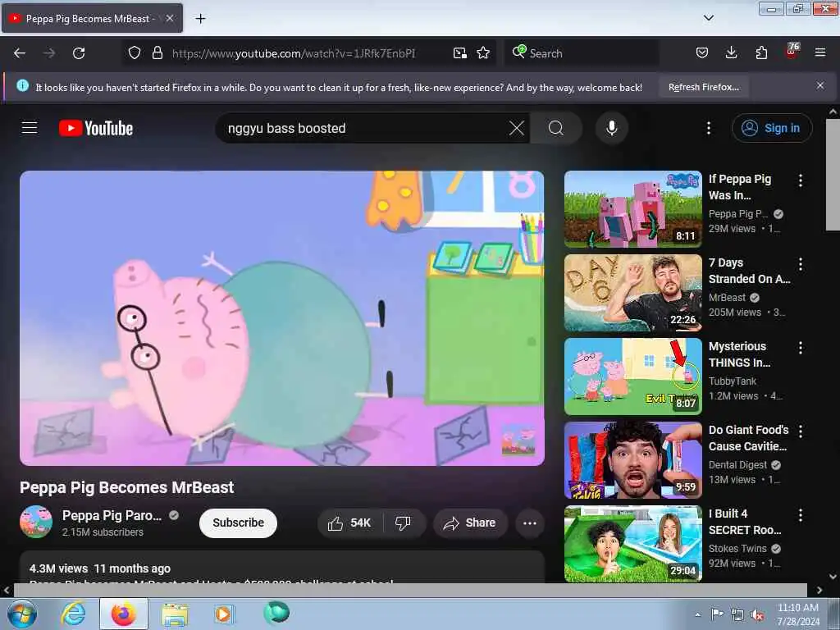Screen dimensions: 840x630
Task: Open options for 'Mysterious THINGS In' video
Action: pos(801,348)
